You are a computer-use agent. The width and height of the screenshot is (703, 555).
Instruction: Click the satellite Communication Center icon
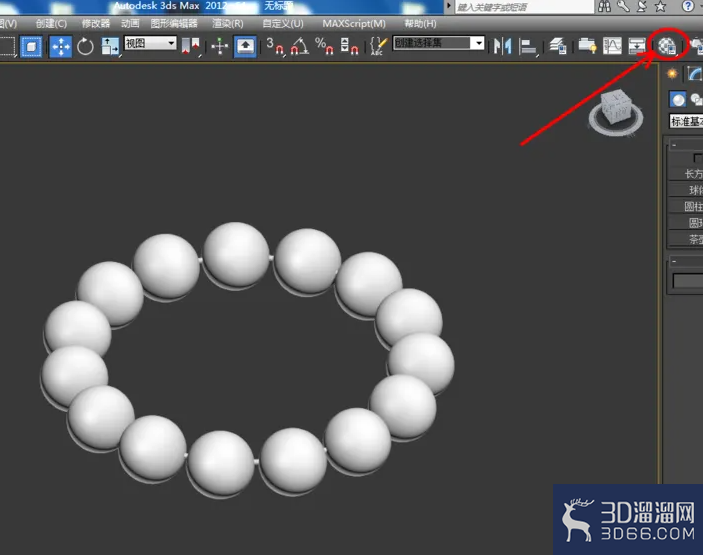pos(642,6)
